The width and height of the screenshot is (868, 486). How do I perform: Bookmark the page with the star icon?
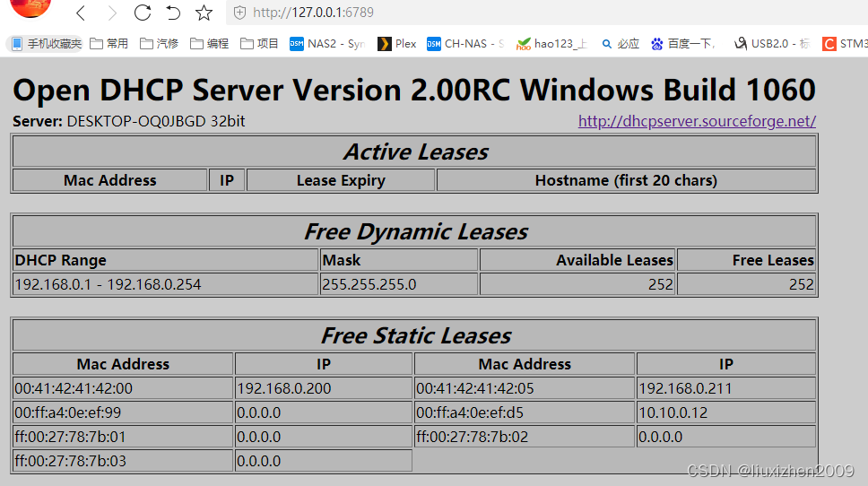204,13
